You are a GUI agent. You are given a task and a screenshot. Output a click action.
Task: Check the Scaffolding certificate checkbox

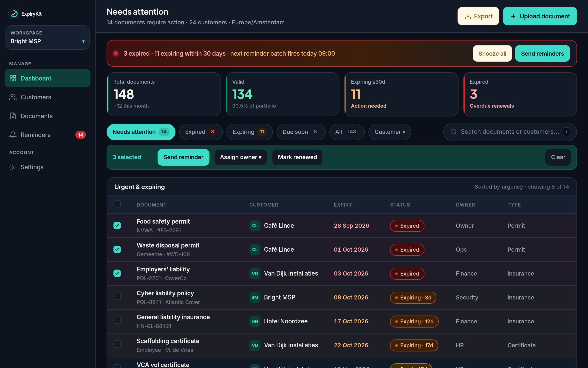(x=117, y=344)
